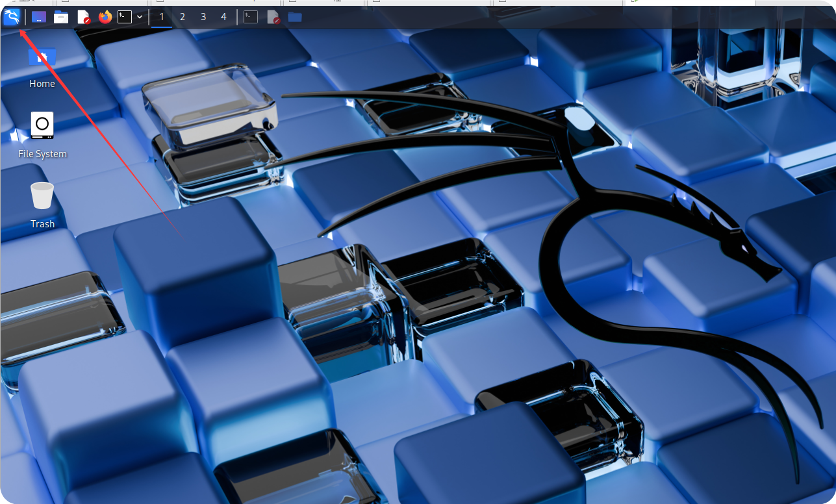836x504 pixels.
Task: Open the terminal emulator launcher
Action: coord(125,17)
